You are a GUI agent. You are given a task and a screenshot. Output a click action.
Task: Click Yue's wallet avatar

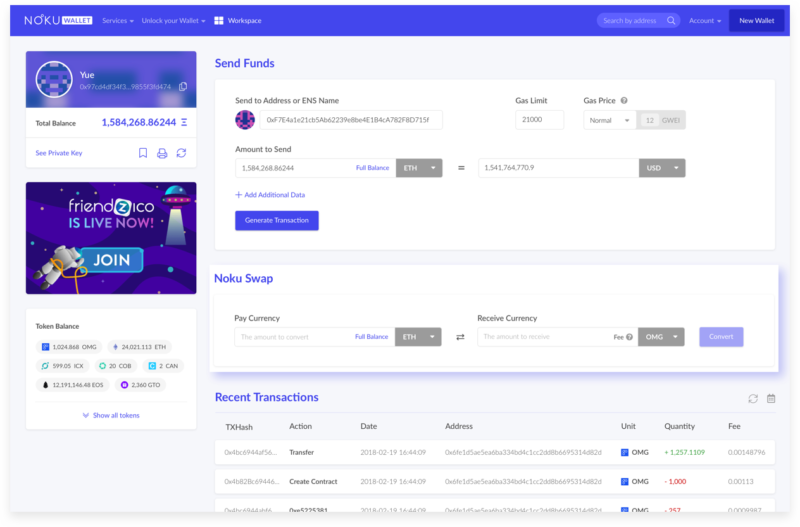[x=54, y=80]
